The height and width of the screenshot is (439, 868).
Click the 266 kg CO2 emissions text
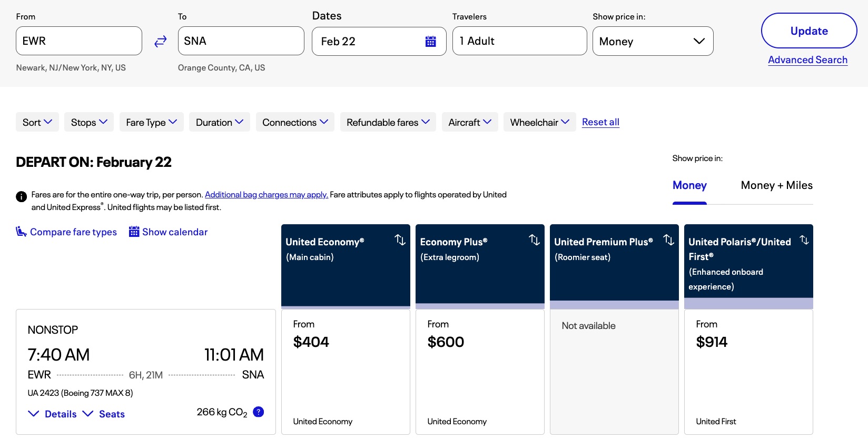click(x=222, y=412)
